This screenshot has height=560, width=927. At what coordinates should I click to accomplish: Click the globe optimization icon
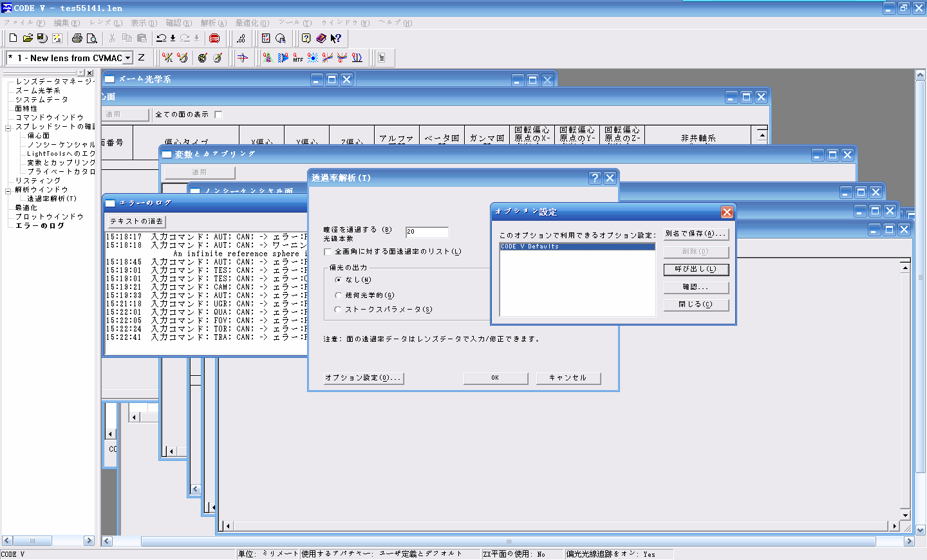tap(202, 58)
